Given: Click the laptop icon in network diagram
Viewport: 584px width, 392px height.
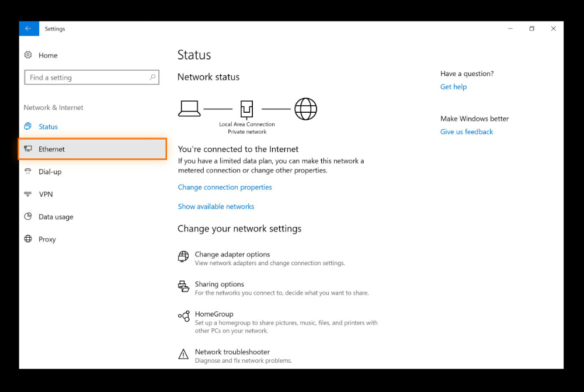Looking at the screenshot, I should tap(189, 109).
